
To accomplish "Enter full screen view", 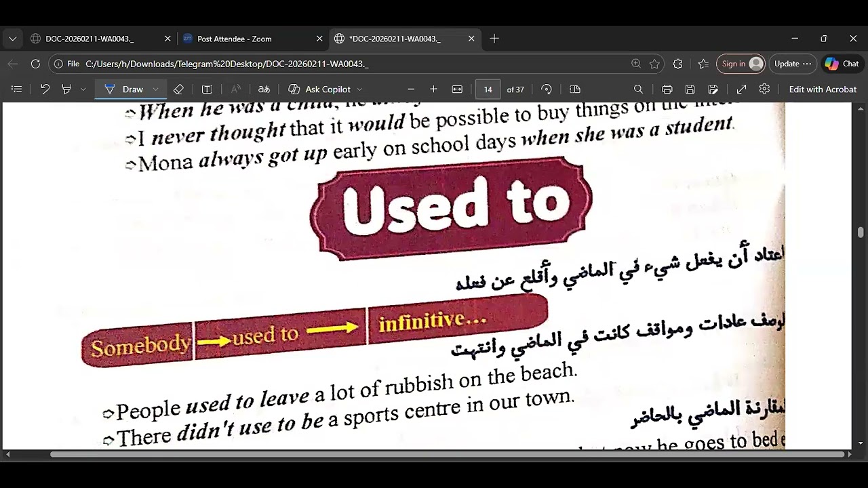I will tap(742, 89).
